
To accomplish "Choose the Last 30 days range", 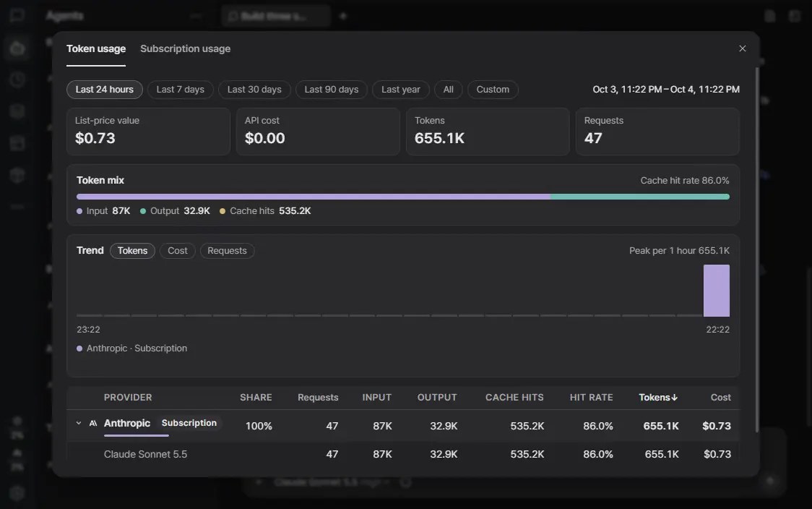I will point(254,89).
